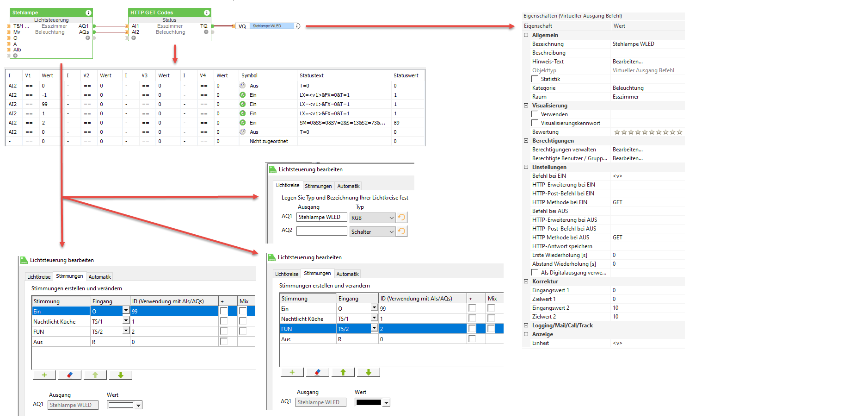The width and height of the screenshot is (868, 419).
Task: Check the Als Digitalausgang verwenden option
Action: coord(535,272)
